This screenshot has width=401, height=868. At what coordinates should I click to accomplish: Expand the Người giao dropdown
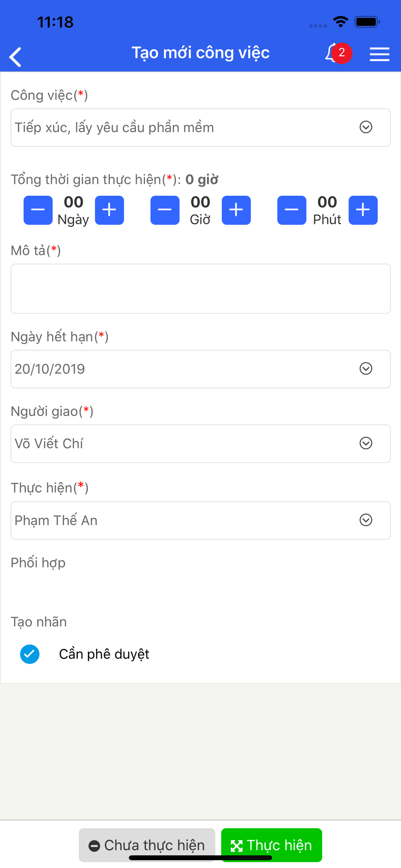pos(200,444)
